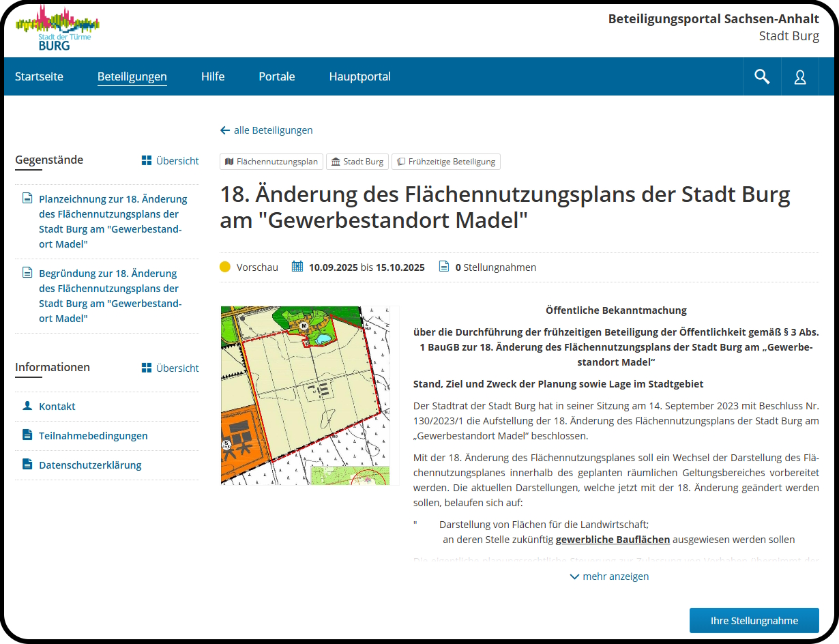
Task: Open Beteiligungen in navigation bar
Action: [x=132, y=76]
